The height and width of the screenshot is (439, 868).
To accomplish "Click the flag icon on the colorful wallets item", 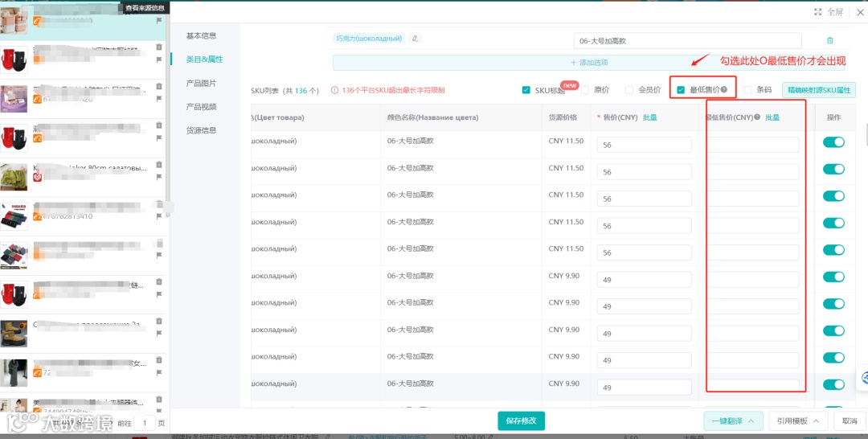I will pos(159,255).
